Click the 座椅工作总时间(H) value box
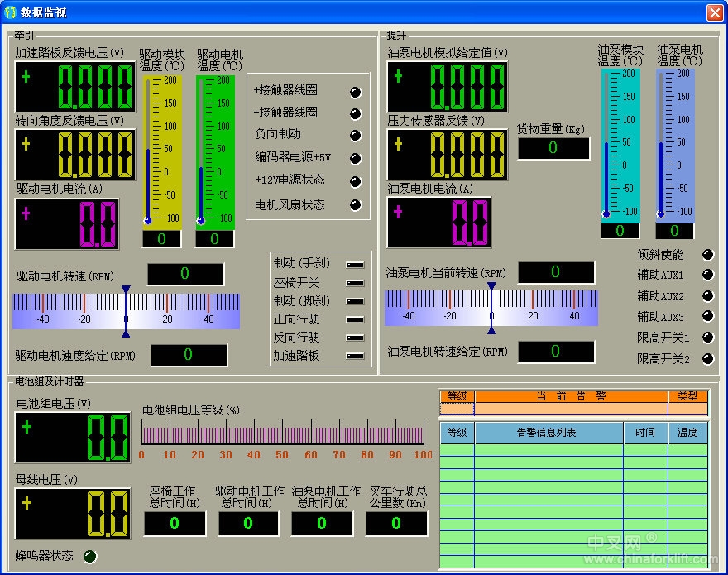Screen dimensions: 728x575 point(175,524)
